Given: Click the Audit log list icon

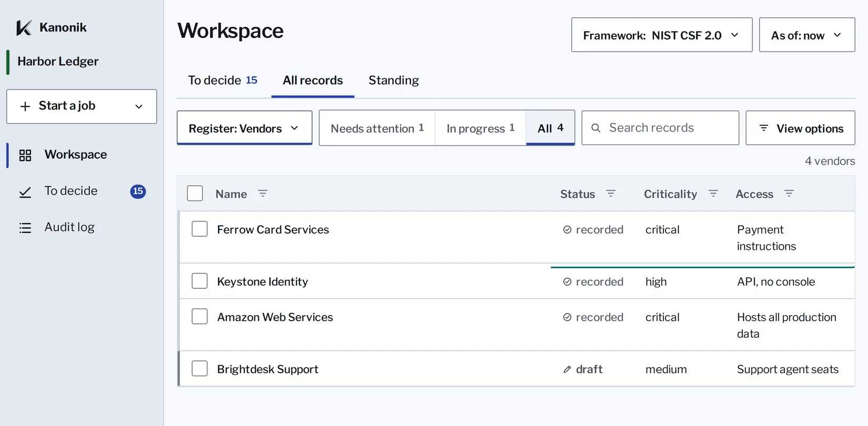Looking at the screenshot, I should (x=25, y=228).
